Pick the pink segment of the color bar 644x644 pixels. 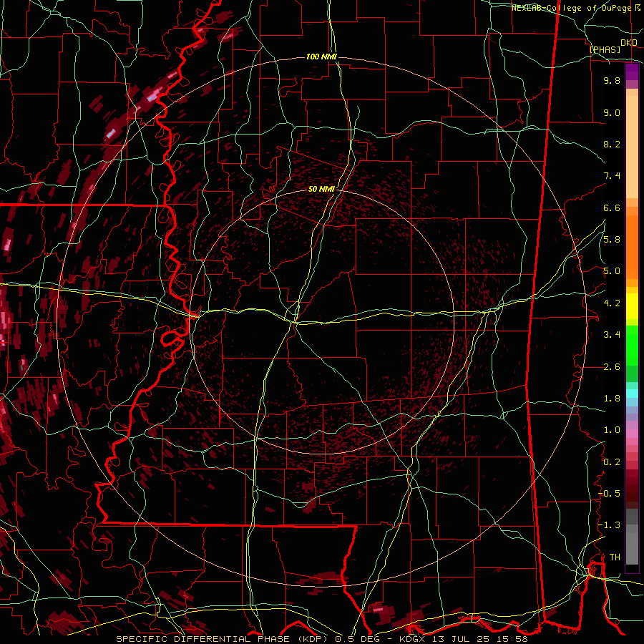point(632,434)
